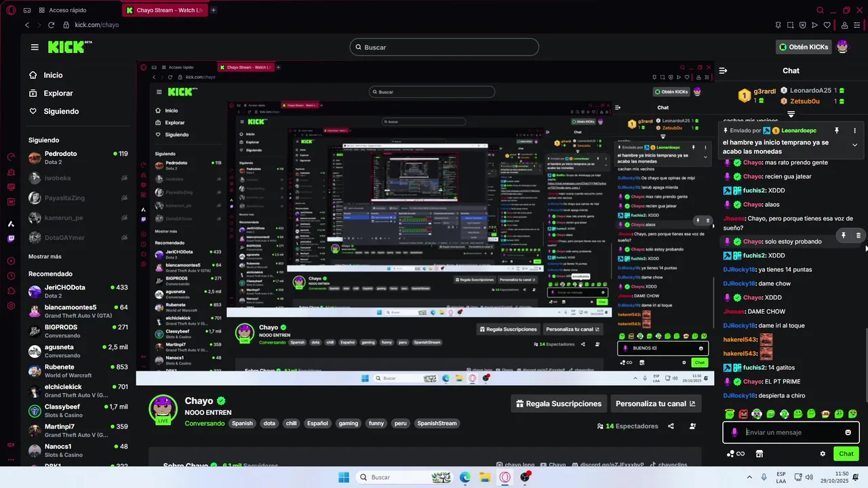Switch to Chayo Stream browser tab
This screenshot has width=868, height=488.
coord(165,10)
